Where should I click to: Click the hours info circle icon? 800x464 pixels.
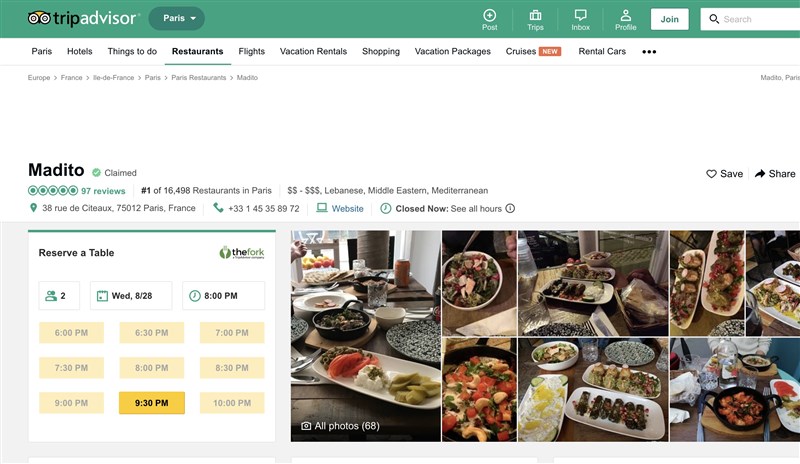coord(510,208)
